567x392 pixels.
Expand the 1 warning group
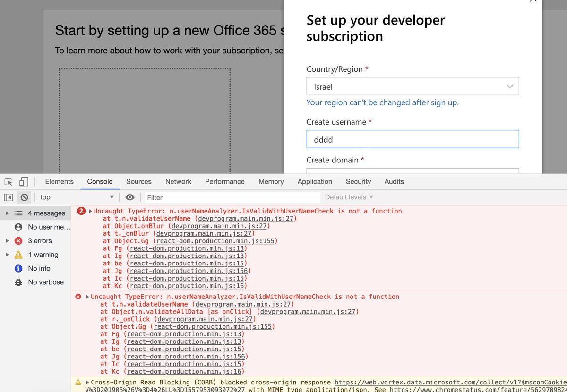tap(7, 255)
